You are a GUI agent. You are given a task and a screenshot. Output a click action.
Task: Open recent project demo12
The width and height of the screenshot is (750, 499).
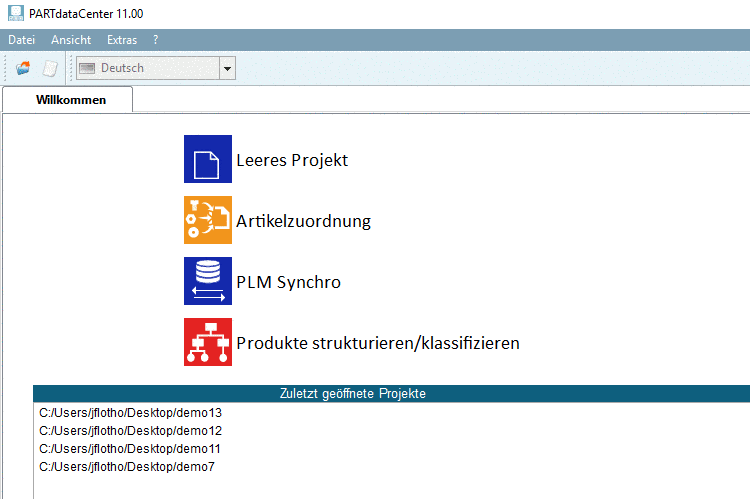click(x=131, y=431)
